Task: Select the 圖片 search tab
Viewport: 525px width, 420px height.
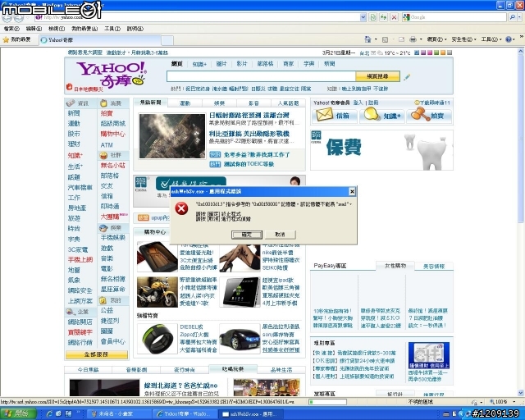Action: [221, 64]
